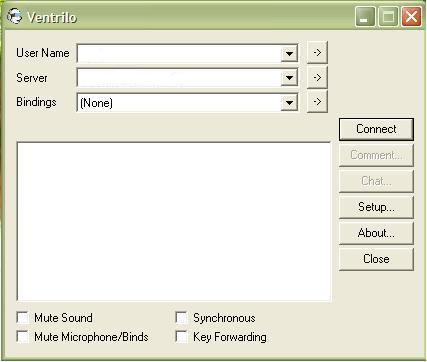Open the Setup dialog
This screenshot has width=427, height=362.
(x=376, y=207)
